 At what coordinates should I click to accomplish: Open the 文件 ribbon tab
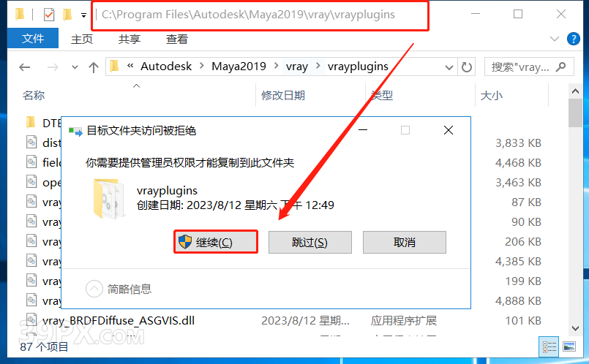[x=33, y=38]
